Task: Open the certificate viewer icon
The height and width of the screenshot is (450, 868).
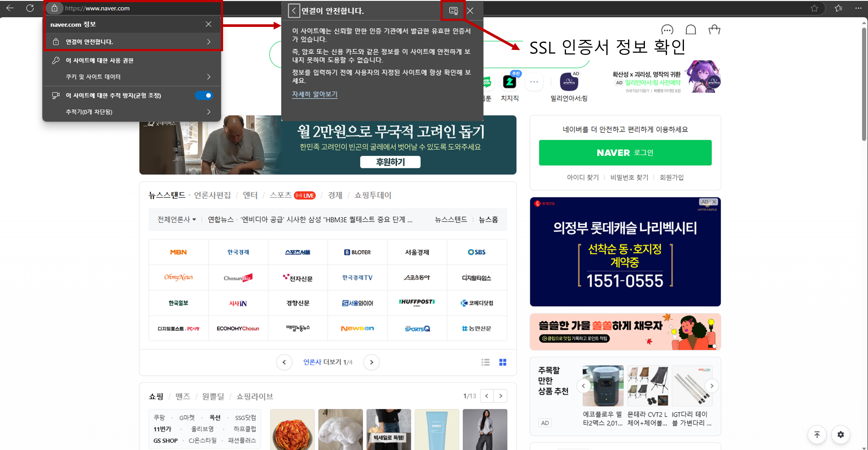Action: pyautogui.click(x=453, y=11)
